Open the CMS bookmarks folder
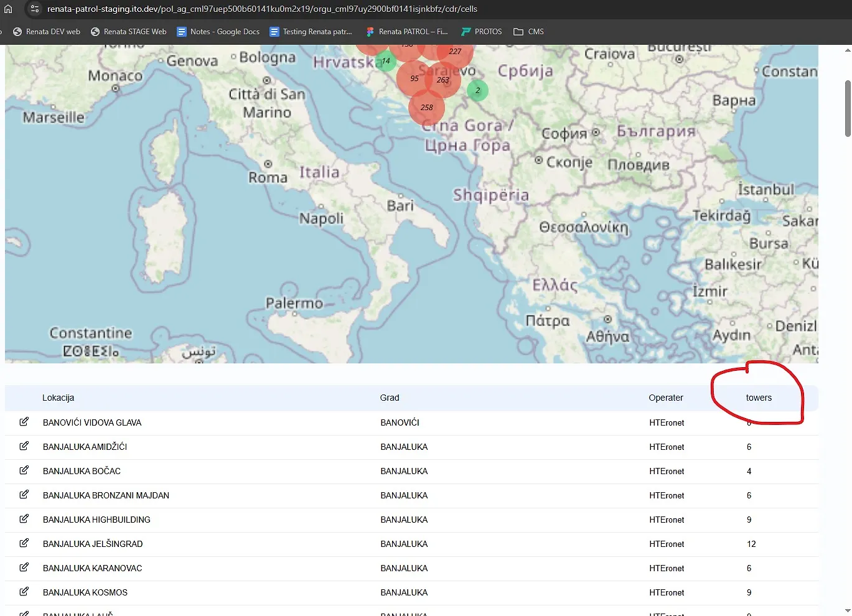This screenshot has width=852, height=616. (528, 32)
